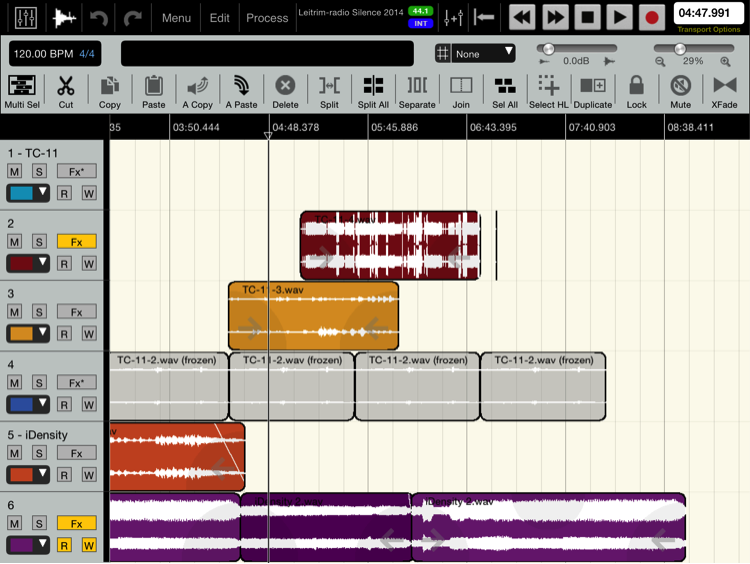Click the zoom slider showing 29%
750x564 pixels.
click(x=680, y=49)
